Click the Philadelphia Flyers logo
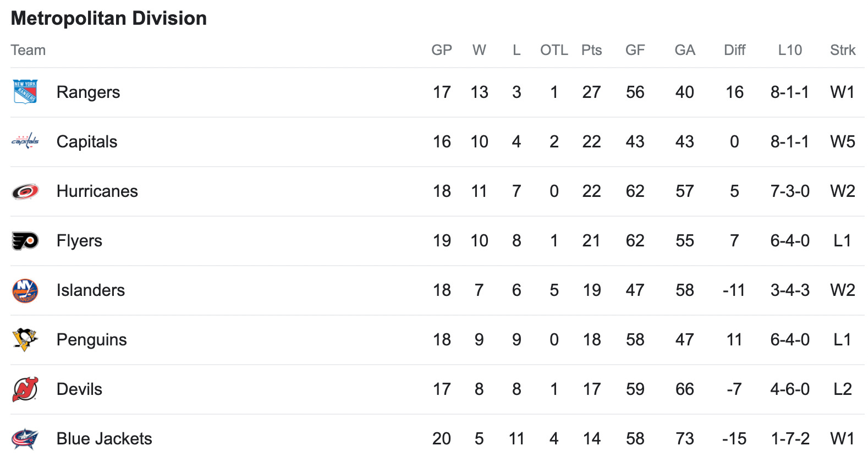 point(25,241)
